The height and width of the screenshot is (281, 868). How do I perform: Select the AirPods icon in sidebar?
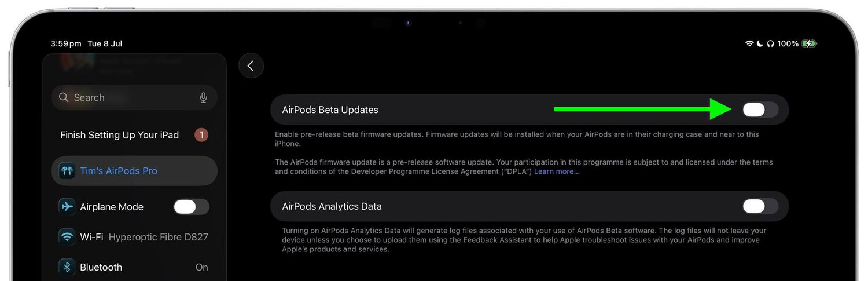point(67,171)
